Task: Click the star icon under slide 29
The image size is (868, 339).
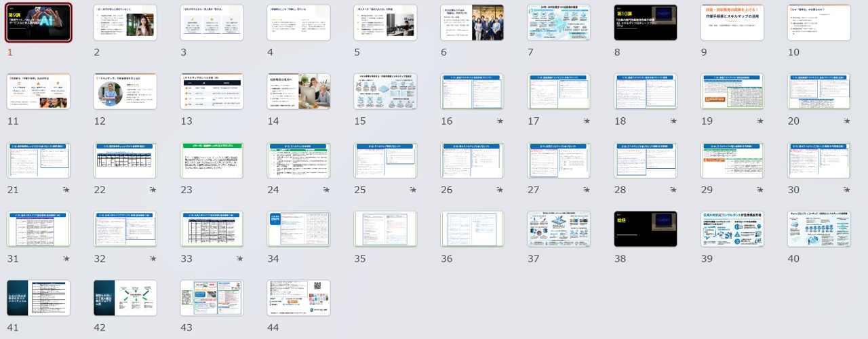Action: [x=761, y=190]
